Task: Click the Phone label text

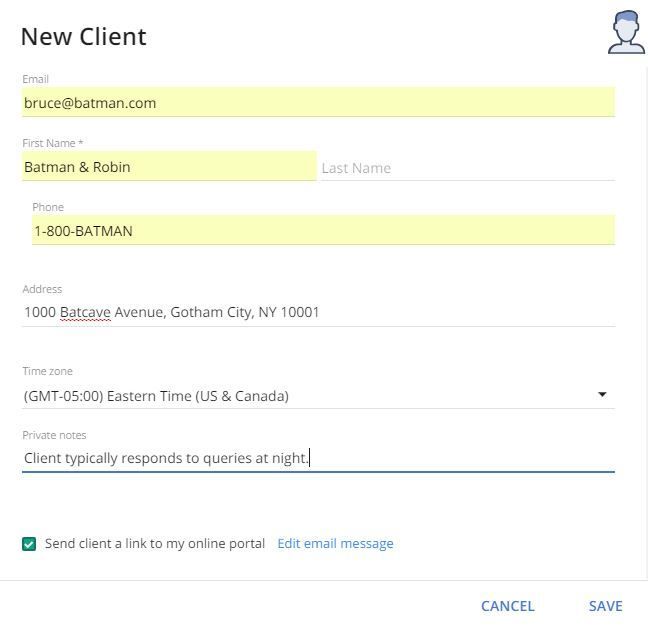Action: tap(48, 207)
